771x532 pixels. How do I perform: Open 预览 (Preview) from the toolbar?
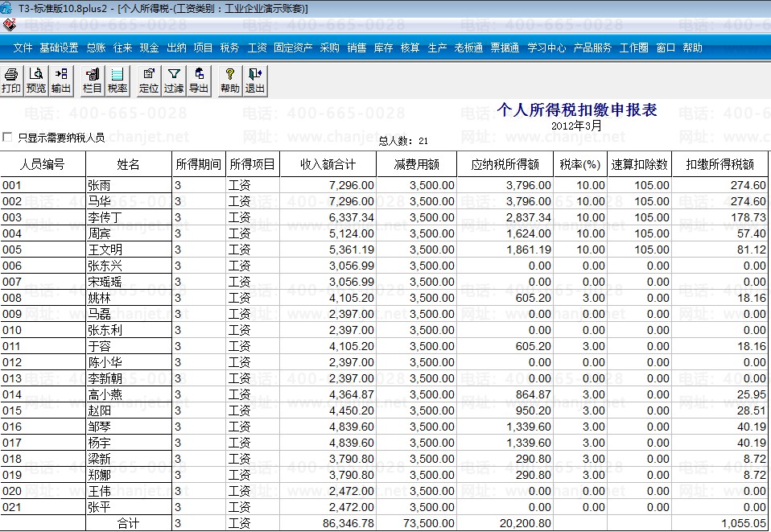pyautogui.click(x=36, y=80)
